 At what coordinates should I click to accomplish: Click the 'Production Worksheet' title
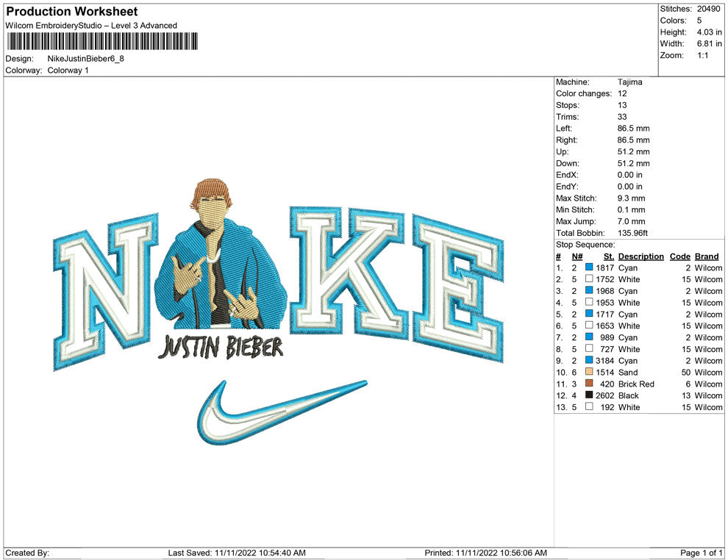point(72,12)
